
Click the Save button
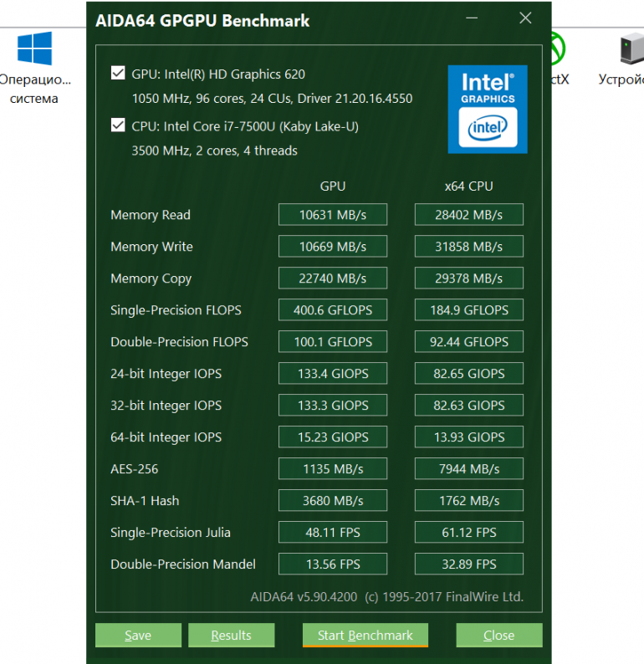138,636
